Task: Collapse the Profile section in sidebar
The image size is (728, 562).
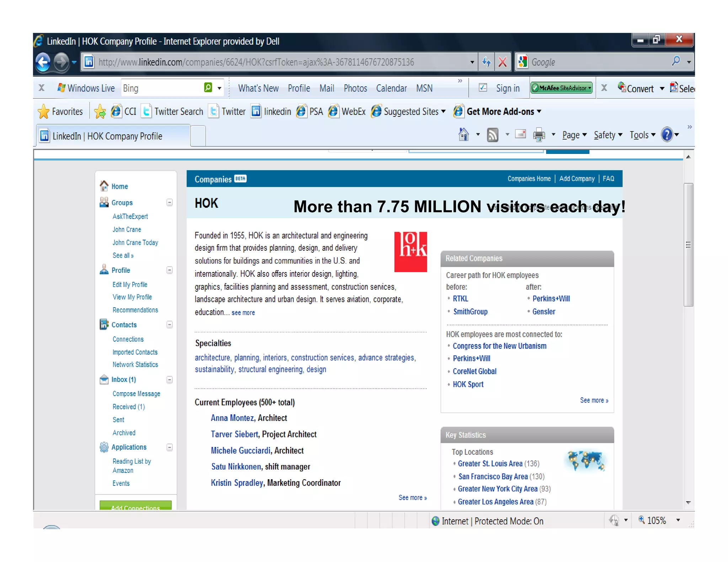Action: 170,270
